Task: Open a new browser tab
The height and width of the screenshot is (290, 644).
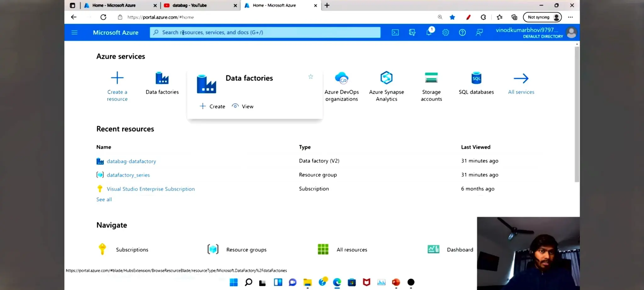Action: coord(327,5)
